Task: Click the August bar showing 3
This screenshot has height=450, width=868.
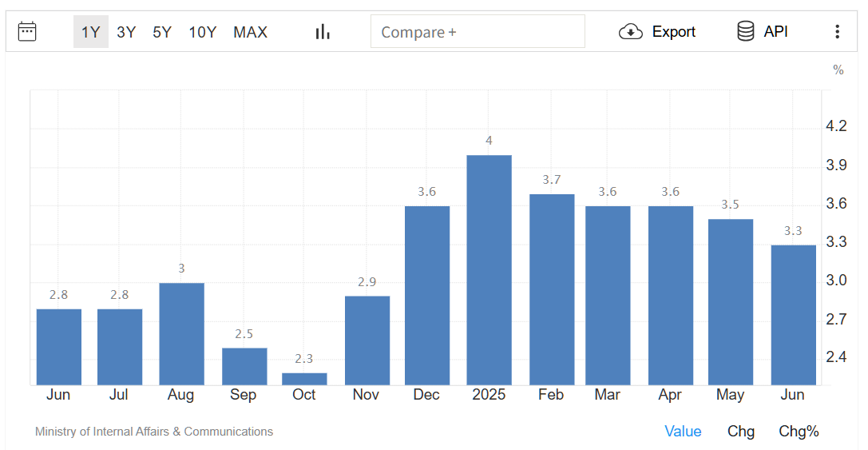Action: (x=181, y=334)
